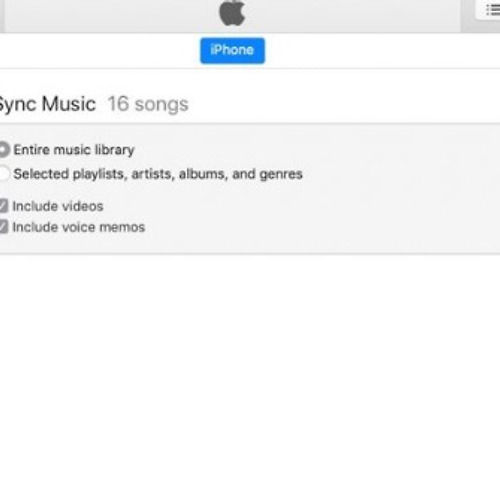
Task: Click the "Entire music library" label text
Action: pyautogui.click(x=74, y=150)
